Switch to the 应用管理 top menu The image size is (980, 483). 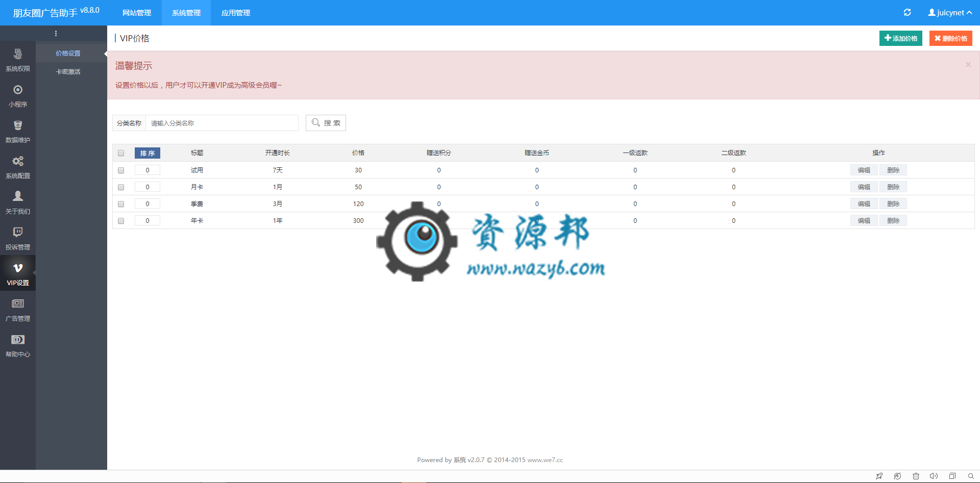[x=236, y=13]
